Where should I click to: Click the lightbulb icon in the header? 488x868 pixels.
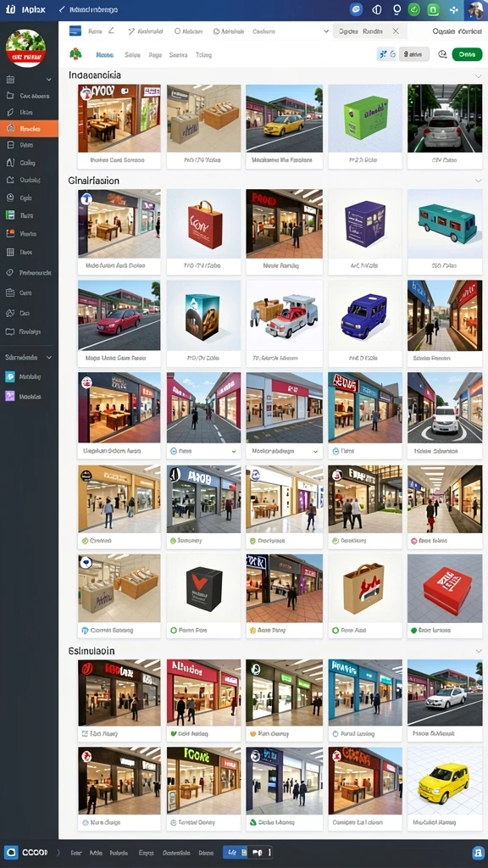(396, 9)
